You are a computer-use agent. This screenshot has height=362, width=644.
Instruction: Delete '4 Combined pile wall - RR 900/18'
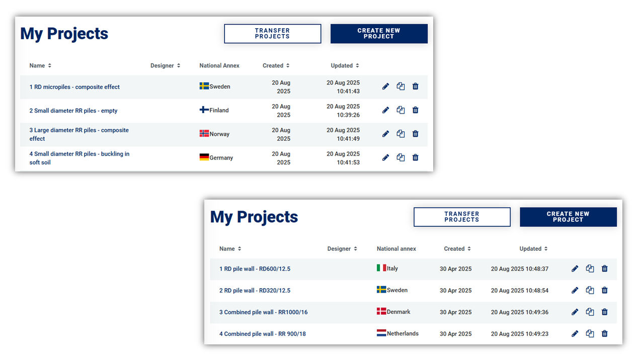tap(605, 334)
